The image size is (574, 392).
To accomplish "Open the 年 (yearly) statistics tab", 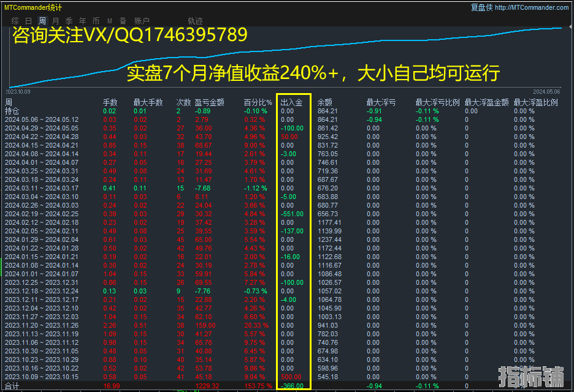I will [x=83, y=21].
